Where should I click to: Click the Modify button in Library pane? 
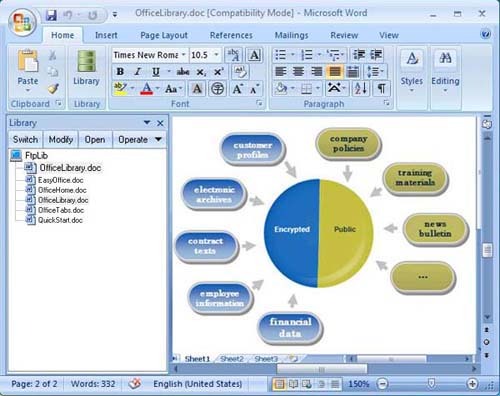(60, 139)
